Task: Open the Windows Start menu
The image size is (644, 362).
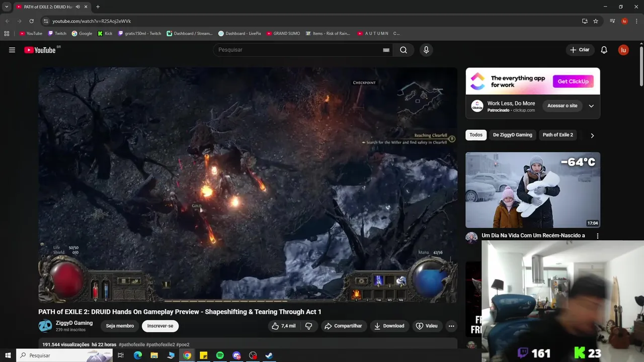Action: click(8, 355)
